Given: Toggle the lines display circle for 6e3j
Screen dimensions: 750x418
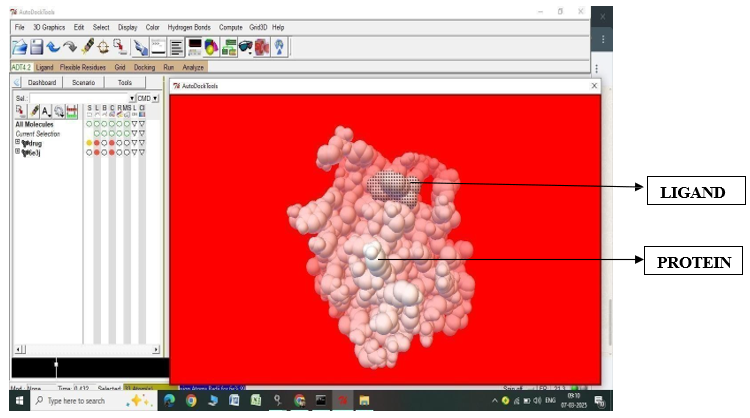Looking at the screenshot, I should [x=97, y=153].
